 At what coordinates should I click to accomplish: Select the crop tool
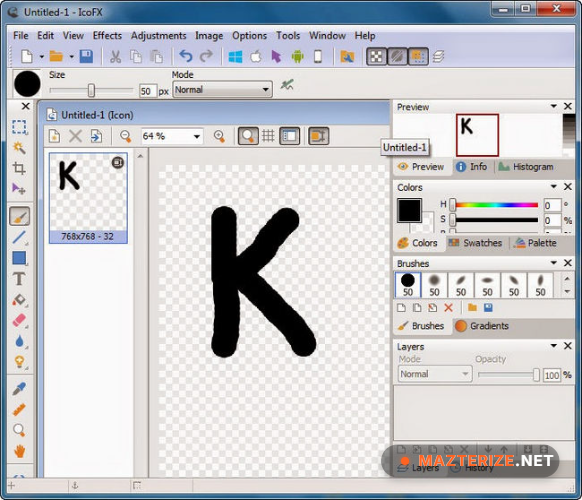(19, 168)
